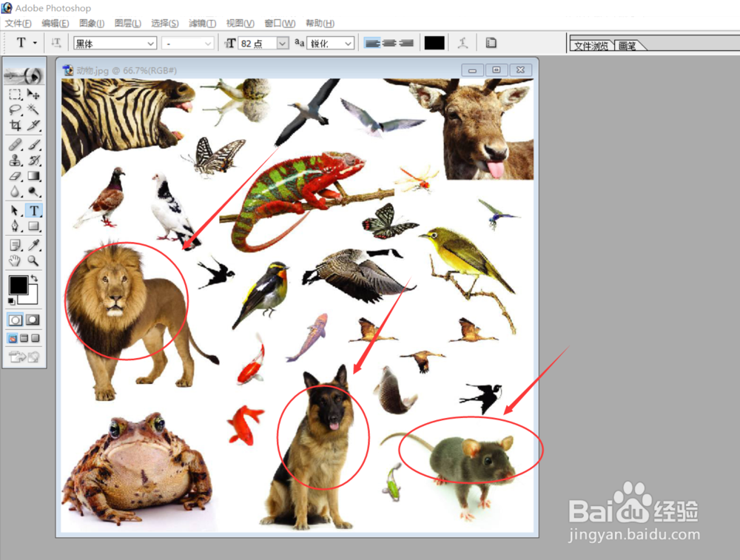
Task: Click the text color swatch in options bar
Action: point(434,43)
